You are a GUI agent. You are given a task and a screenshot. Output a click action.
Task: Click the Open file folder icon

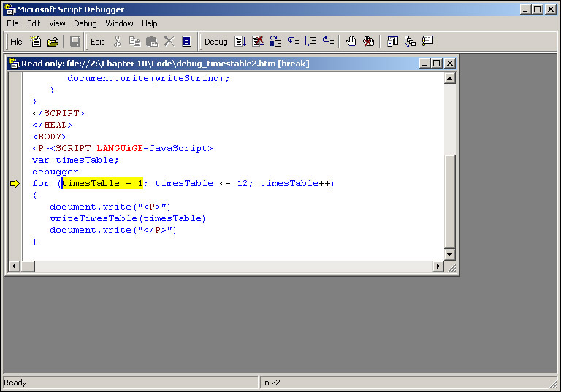click(x=53, y=42)
